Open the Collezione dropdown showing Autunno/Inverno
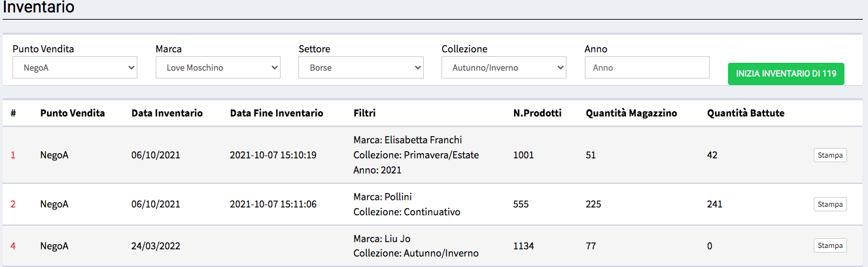The width and height of the screenshot is (868, 267). (504, 67)
